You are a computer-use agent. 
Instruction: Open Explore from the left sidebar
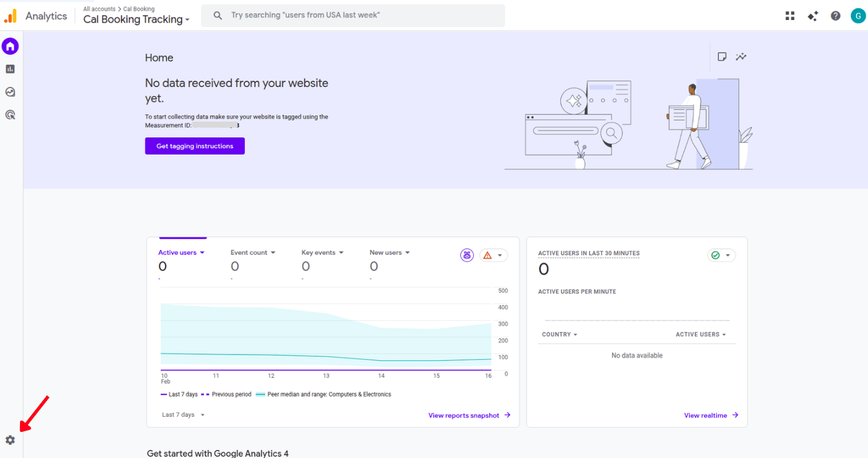tap(10, 92)
